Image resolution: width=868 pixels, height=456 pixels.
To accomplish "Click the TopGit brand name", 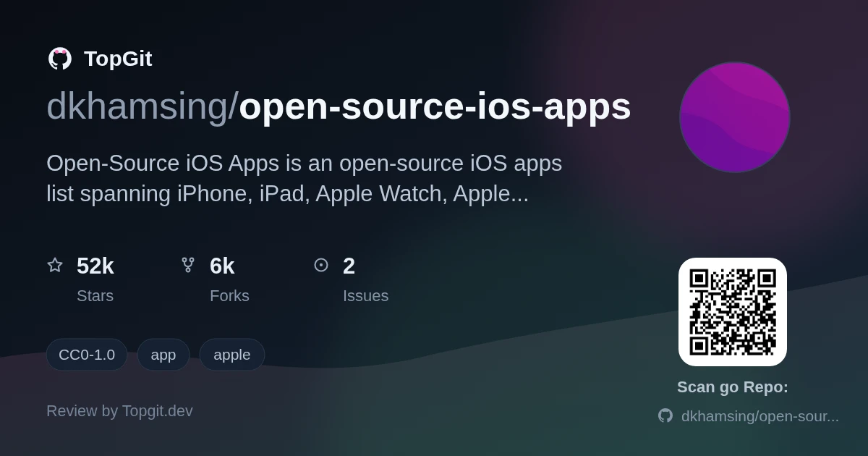I will (x=118, y=59).
